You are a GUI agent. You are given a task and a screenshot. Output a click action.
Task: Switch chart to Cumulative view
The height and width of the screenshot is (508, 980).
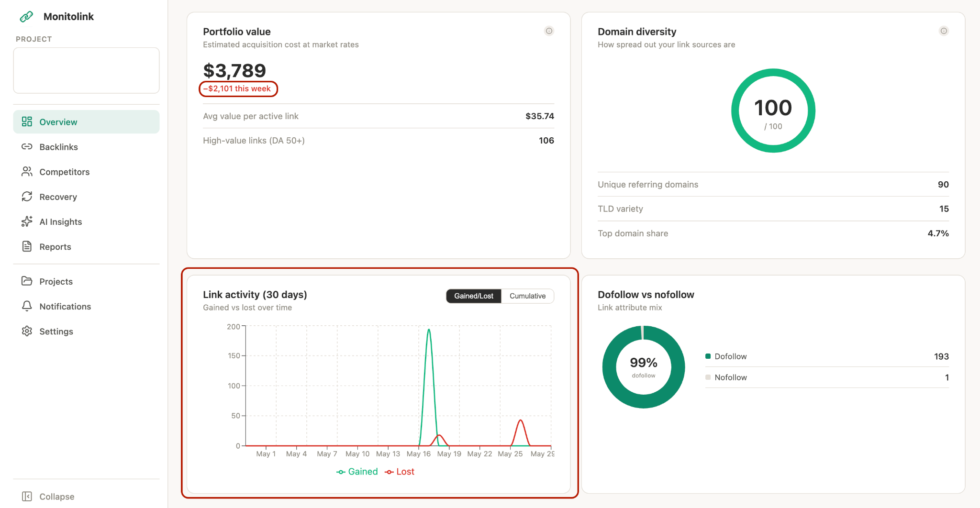(527, 296)
